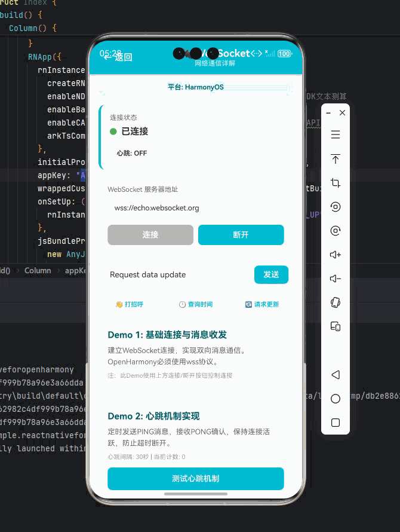Tap the emulator recent apps square button
Screen dimensions: 400x532
click(336, 423)
